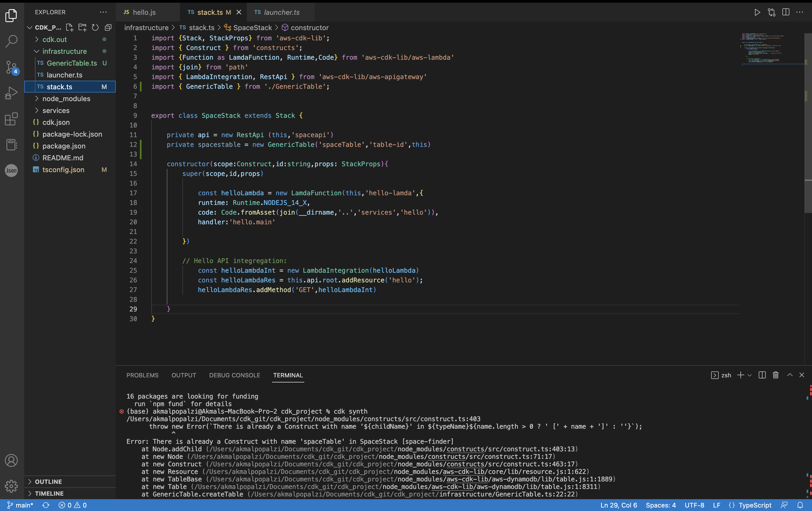
Task: Click constructor breadcrumb segment
Action: [305, 28]
